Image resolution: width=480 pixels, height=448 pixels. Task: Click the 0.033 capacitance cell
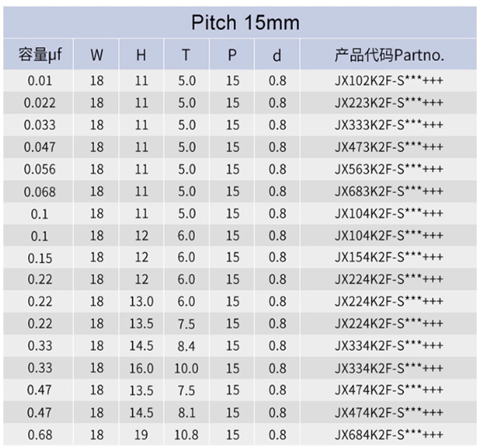[x=40, y=125]
